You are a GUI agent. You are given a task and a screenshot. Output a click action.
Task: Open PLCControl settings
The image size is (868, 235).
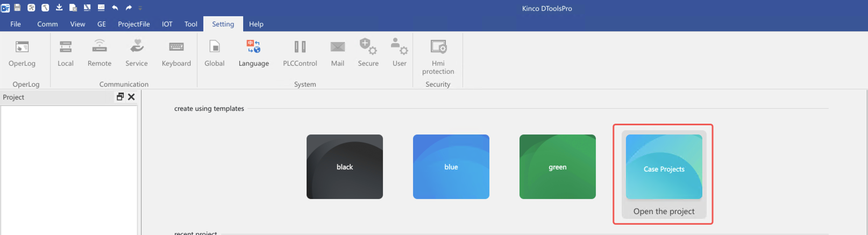tap(300, 53)
